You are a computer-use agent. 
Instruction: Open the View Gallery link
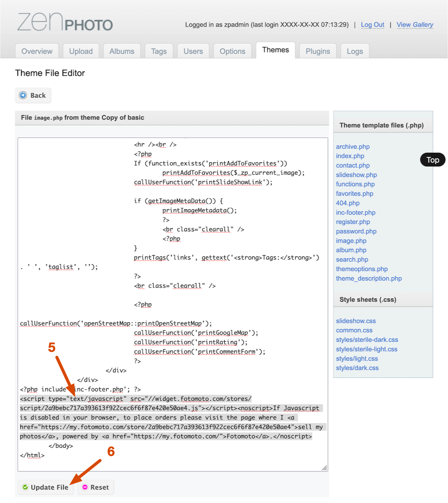pyautogui.click(x=415, y=25)
